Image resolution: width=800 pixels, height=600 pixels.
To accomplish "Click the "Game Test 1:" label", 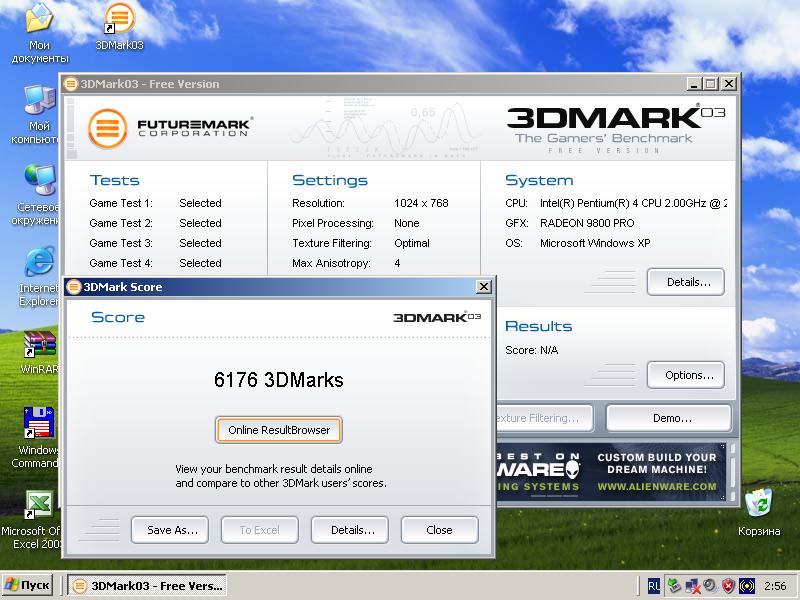I will click(x=121, y=203).
